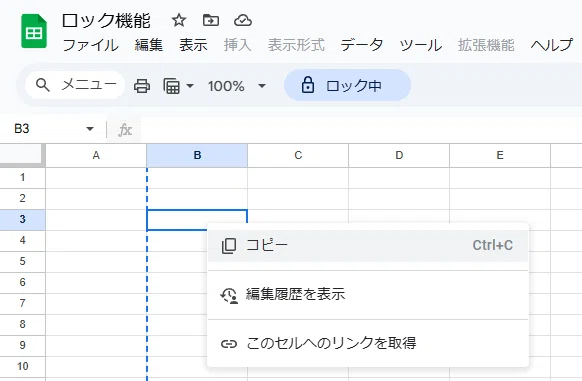Open filter views dropdown arrow

click(x=190, y=86)
